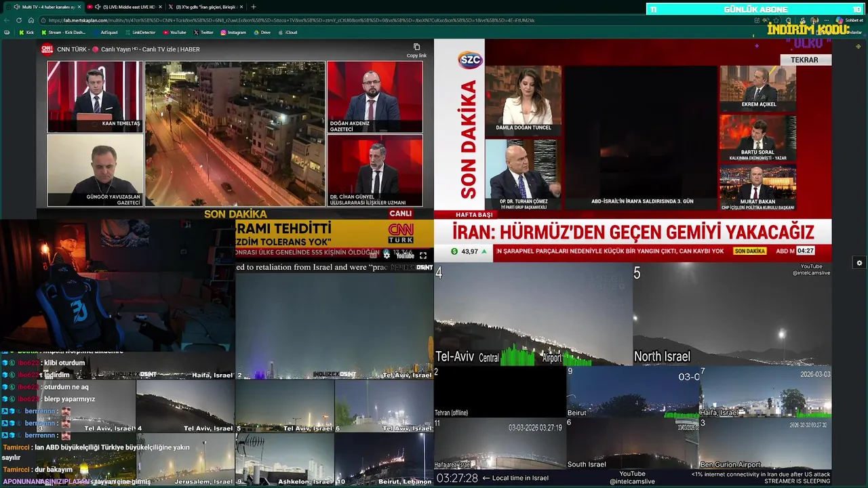The height and width of the screenshot is (488, 868).
Task: Open the Stream - Kick Dashboard bookmark
Action: pos(64,33)
